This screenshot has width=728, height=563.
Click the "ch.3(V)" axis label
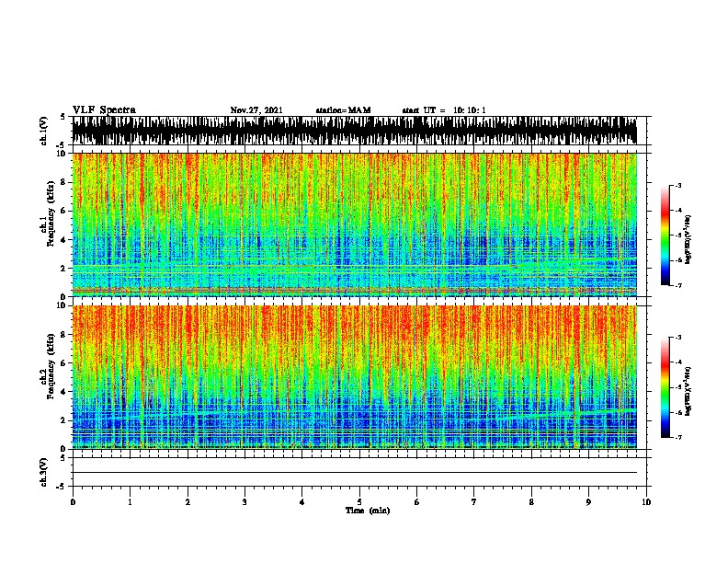coord(44,472)
